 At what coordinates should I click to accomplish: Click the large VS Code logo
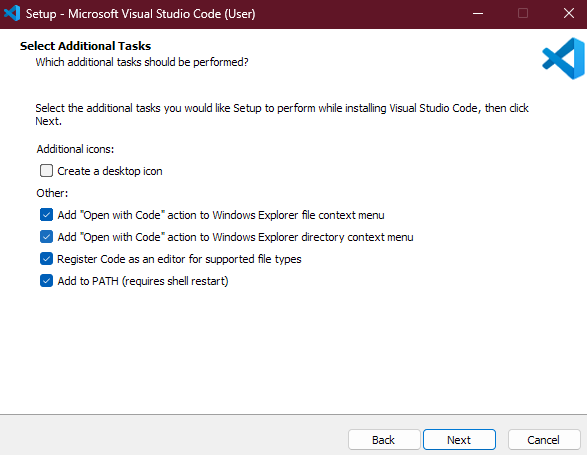[x=563, y=58]
